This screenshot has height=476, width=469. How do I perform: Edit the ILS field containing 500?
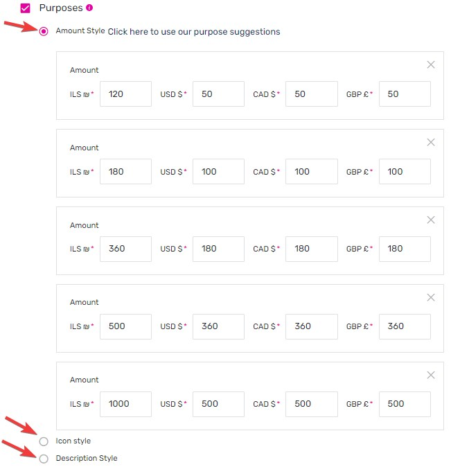125,326
